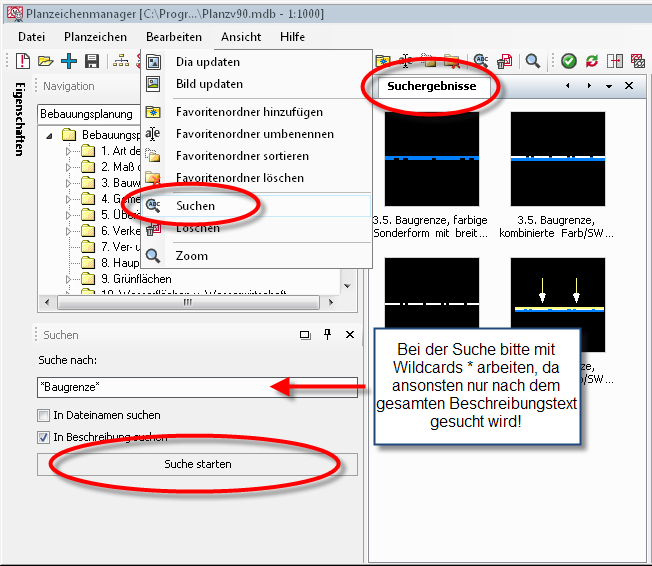The width and height of the screenshot is (652, 566).
Task: Click the blue plus add icon
Action: 69,61
